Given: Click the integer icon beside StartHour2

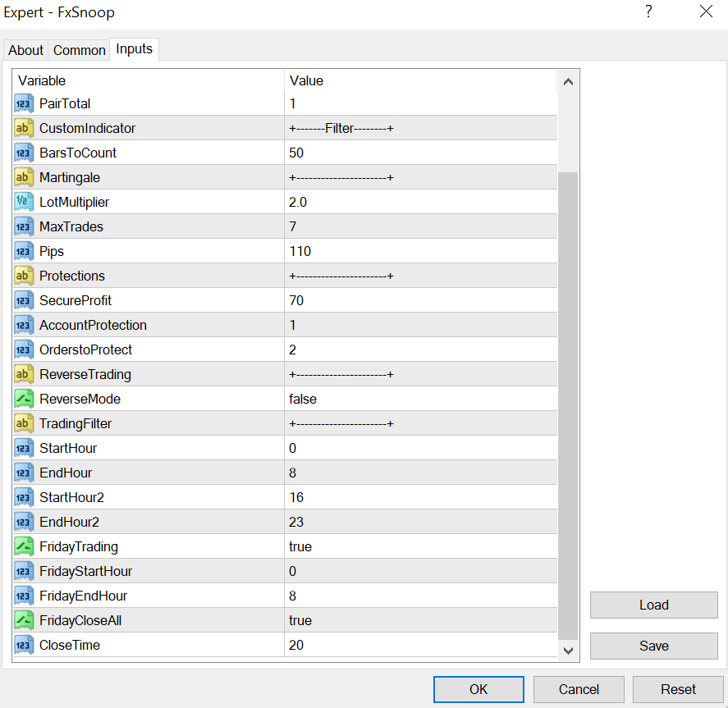Looking at the screenshot, I should click(24, 497).
